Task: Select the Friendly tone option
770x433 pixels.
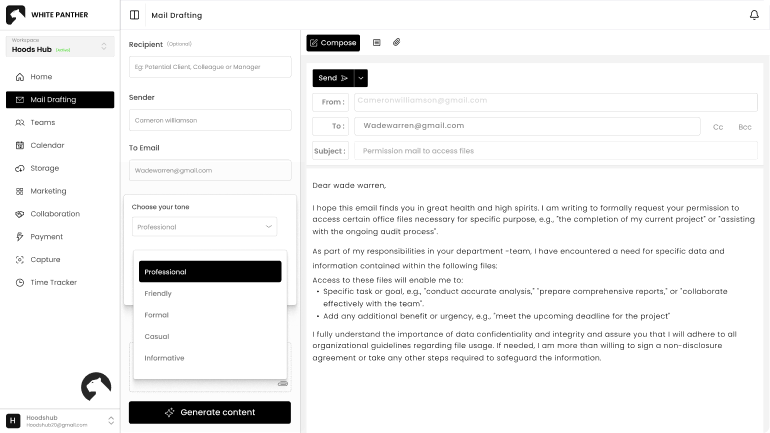Action: [x=158, y=294]
